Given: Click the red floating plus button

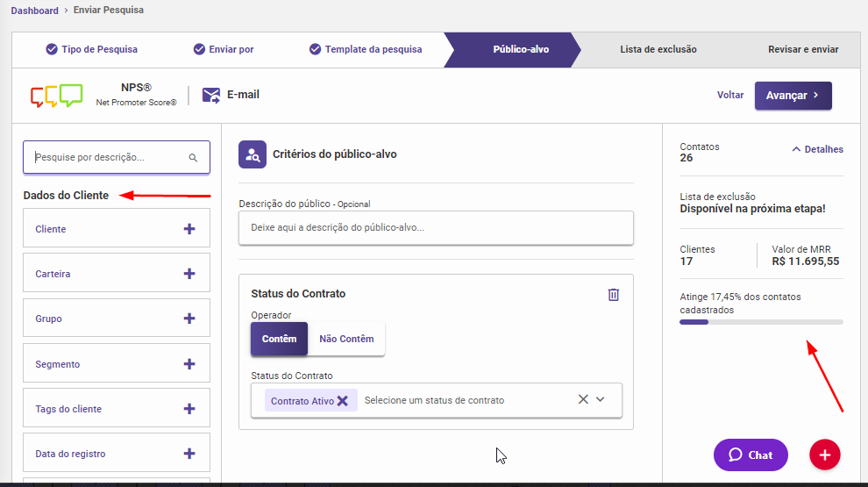Looking at the screenshot, I should pyautogui.click(x=825, y=455).
